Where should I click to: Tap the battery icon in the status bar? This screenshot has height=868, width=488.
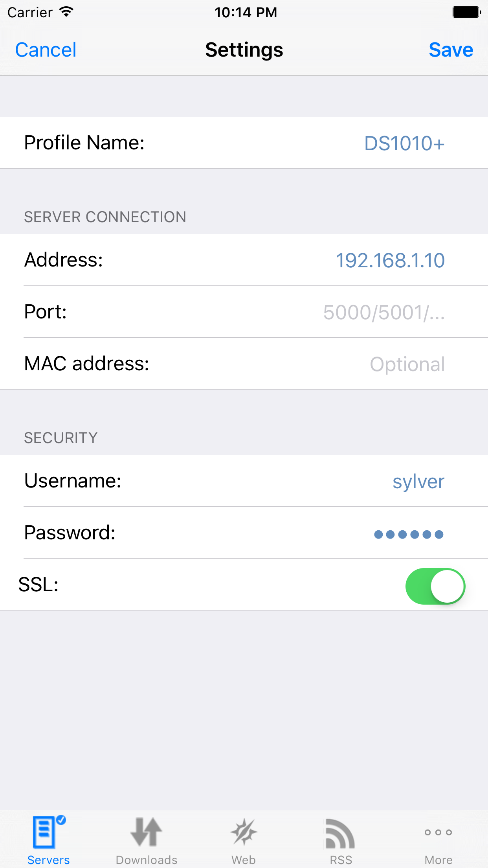466,12
